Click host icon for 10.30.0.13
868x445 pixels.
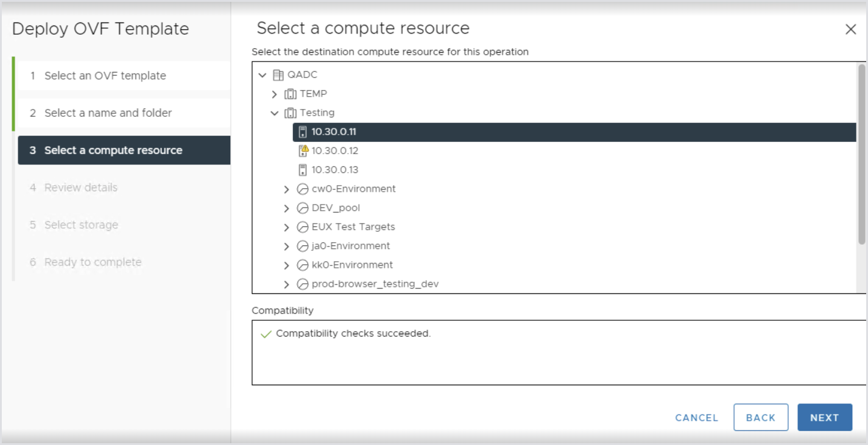point(303,170)
